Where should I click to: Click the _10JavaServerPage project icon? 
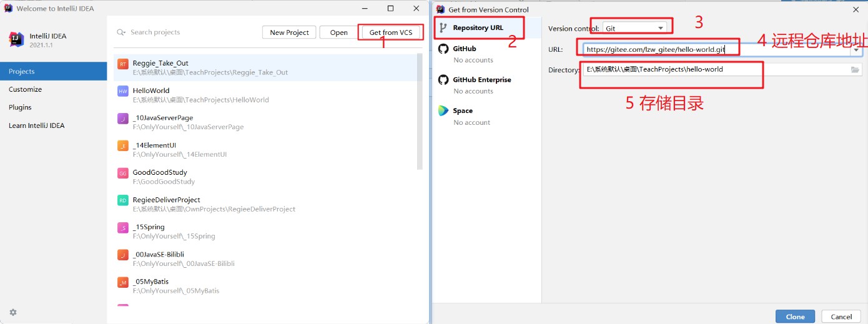coord(123,119)
